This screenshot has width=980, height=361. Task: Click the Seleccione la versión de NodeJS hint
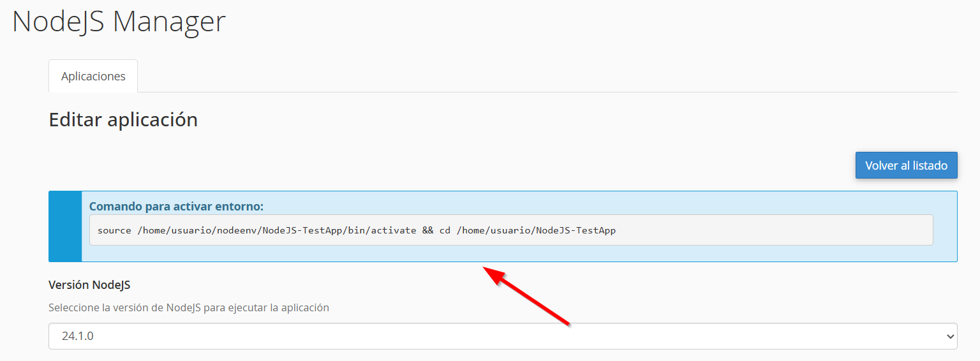pos(189,307)
